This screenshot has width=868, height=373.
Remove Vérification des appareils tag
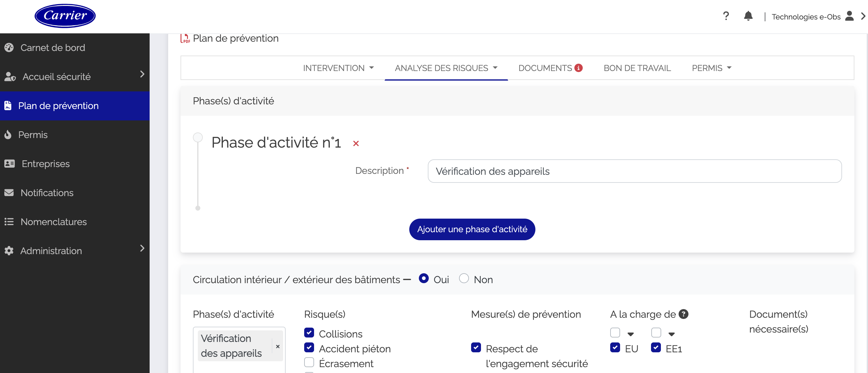tap(278, 346)
